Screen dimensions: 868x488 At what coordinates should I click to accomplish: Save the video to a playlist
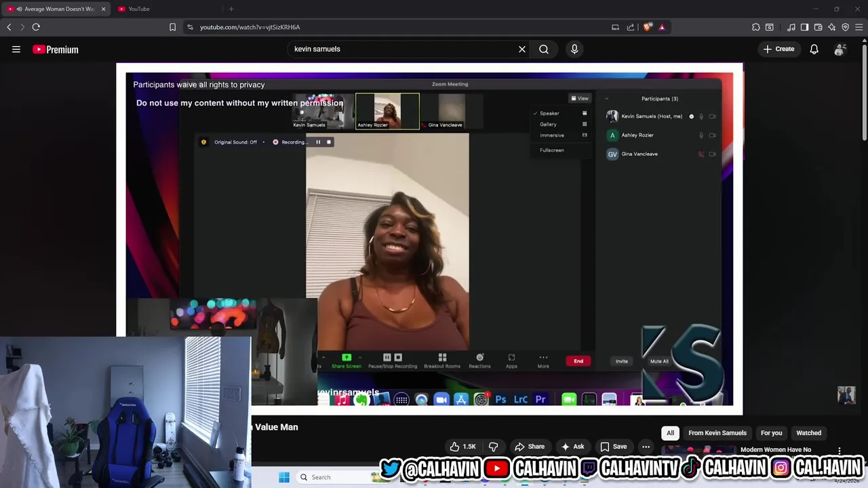613,447
